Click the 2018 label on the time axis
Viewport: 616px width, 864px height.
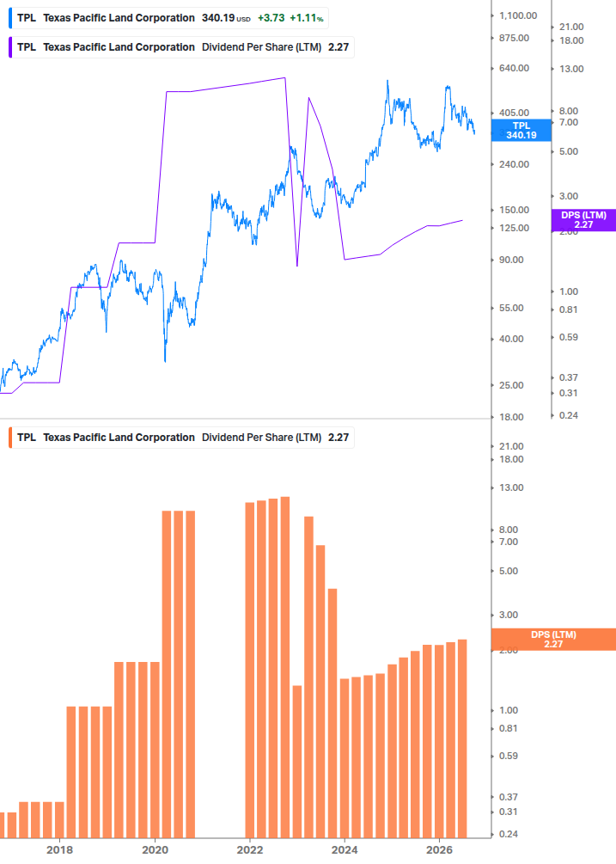(x=59, y=849)
